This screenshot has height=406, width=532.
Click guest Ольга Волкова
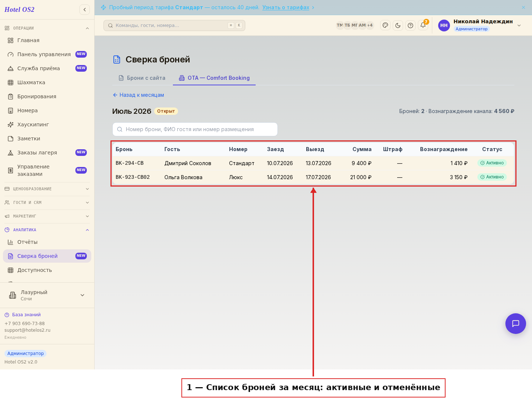[183, 177]
